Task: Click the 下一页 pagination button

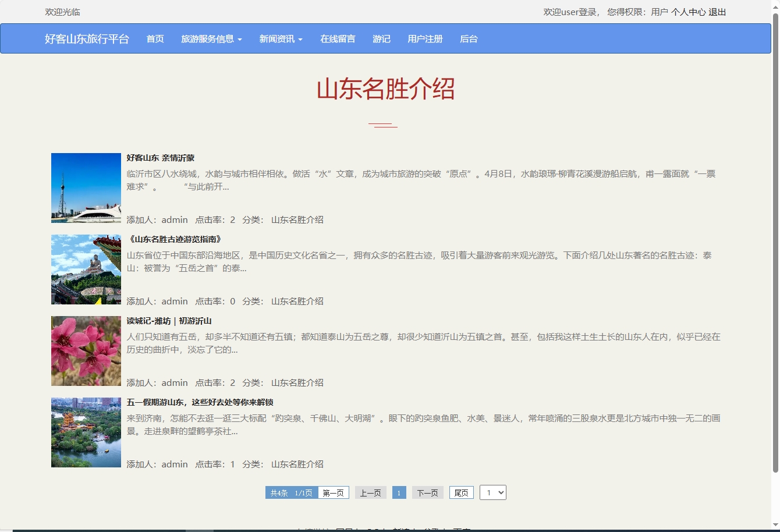Action: (427, 492)
